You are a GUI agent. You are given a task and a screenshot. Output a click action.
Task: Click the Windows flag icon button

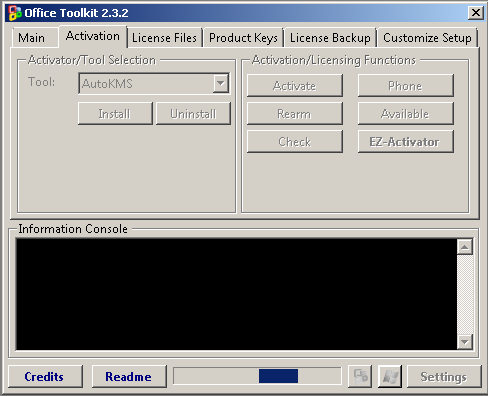click(390, 376)
